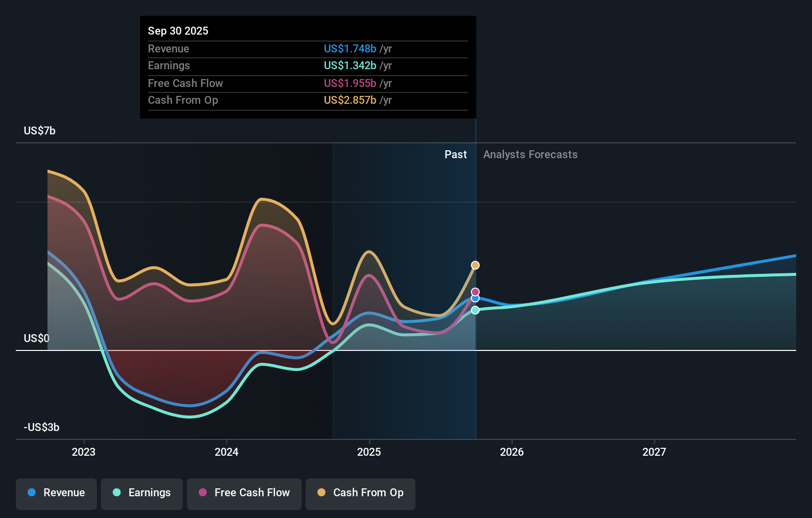Open the Analysts Forecasts section
The height and width of the screenshot is (518, 812).
coord(530,154)
